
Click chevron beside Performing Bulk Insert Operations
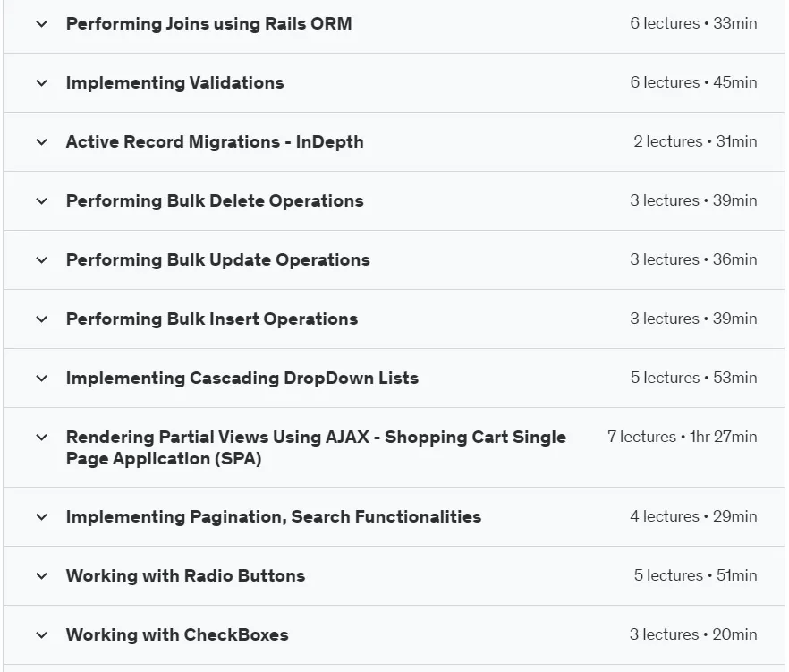click(42, 319)
